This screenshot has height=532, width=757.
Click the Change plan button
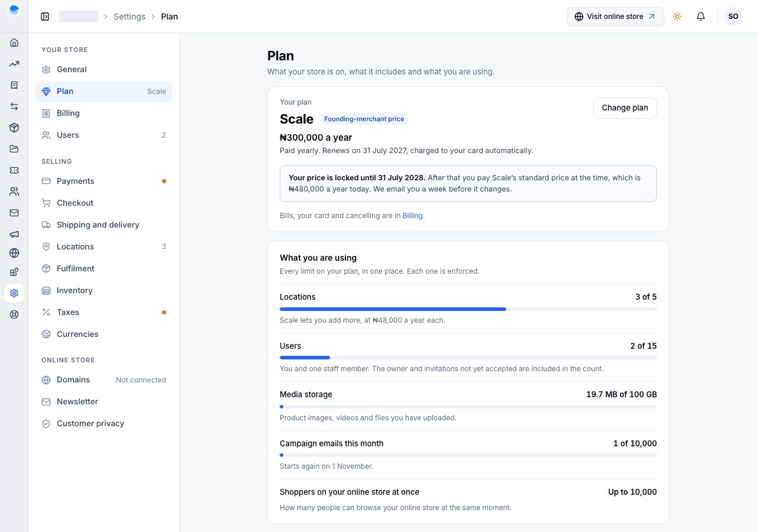click(625, 108)
